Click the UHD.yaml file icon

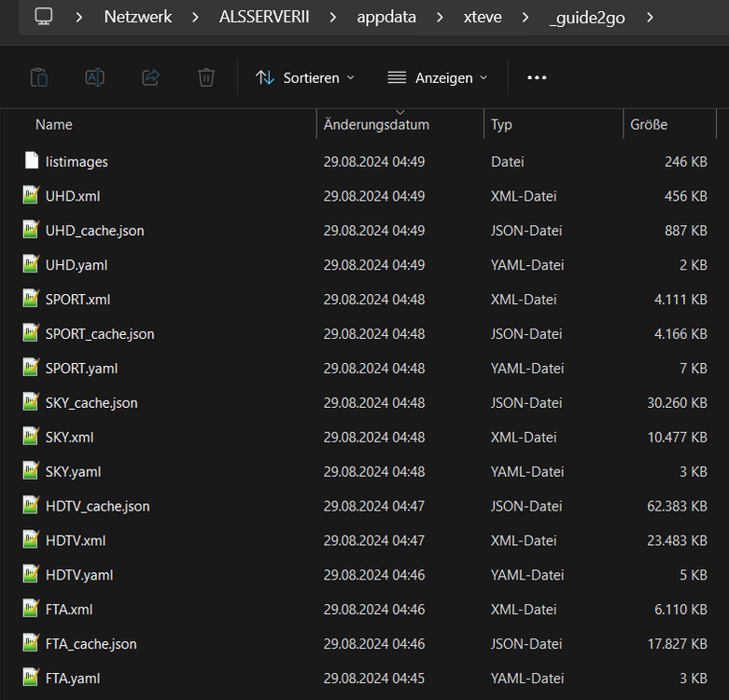31,264
